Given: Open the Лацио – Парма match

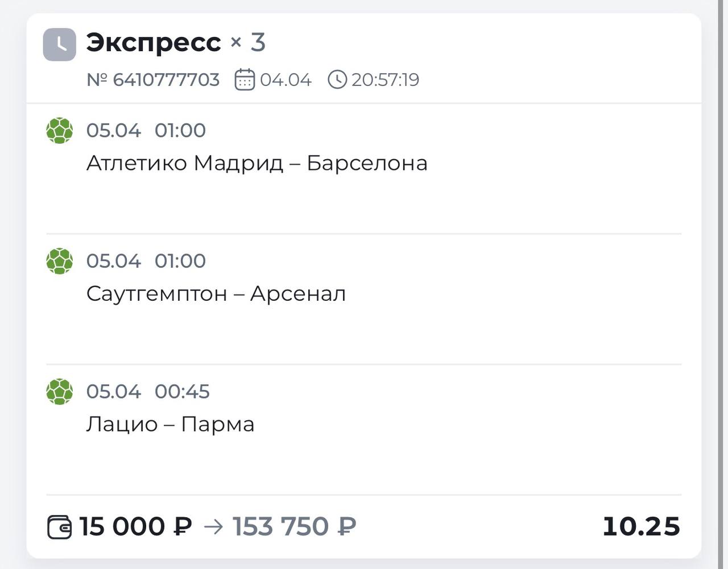Looking at the screenshot, I should [x=170, y=425].
